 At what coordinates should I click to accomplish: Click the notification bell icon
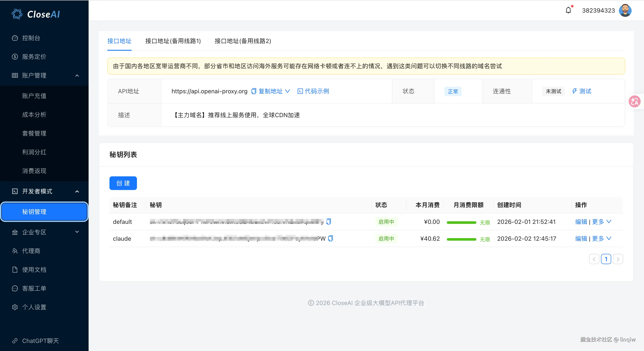pos(568,10)
